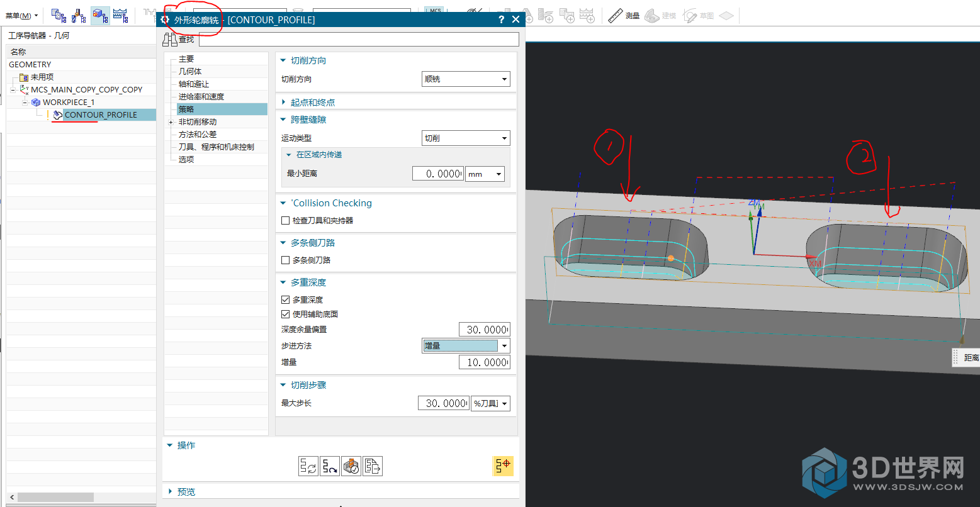This screenshot has width=980, height=507.
Task: Uncheck 使用辅助底面 checkbox
Action: 286,315
